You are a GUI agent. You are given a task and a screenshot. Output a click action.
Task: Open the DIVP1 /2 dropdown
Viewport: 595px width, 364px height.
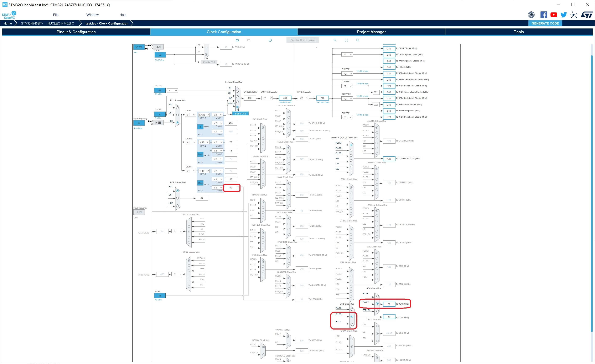(217, 115)
